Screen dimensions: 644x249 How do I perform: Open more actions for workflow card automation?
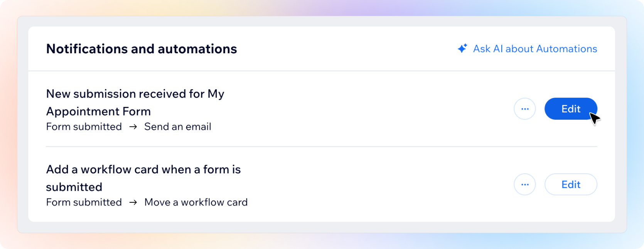pos(524,185)
